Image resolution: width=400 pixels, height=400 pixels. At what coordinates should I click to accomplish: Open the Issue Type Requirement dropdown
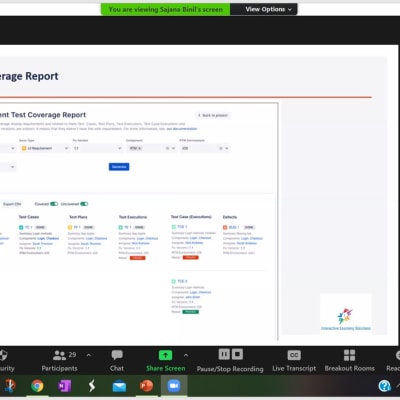[44, 148]
